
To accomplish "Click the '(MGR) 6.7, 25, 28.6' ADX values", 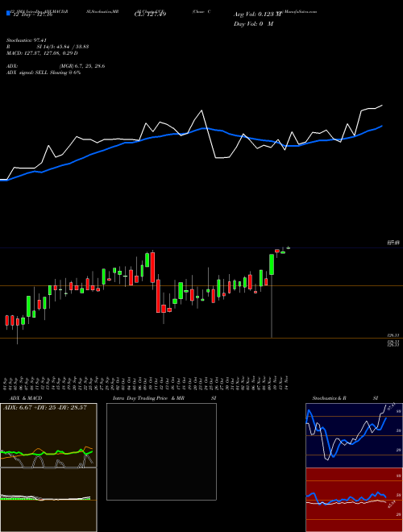I will pos(81,66).
